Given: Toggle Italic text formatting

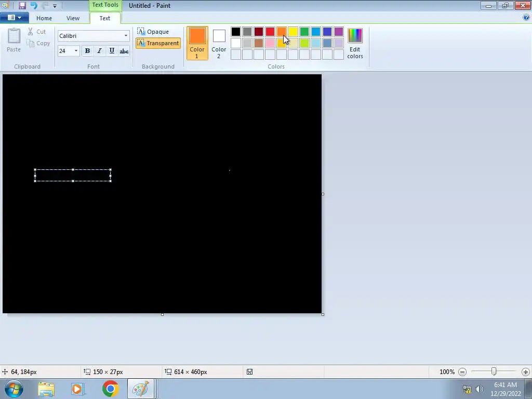Looking at the screenshot, I should 99,51.
